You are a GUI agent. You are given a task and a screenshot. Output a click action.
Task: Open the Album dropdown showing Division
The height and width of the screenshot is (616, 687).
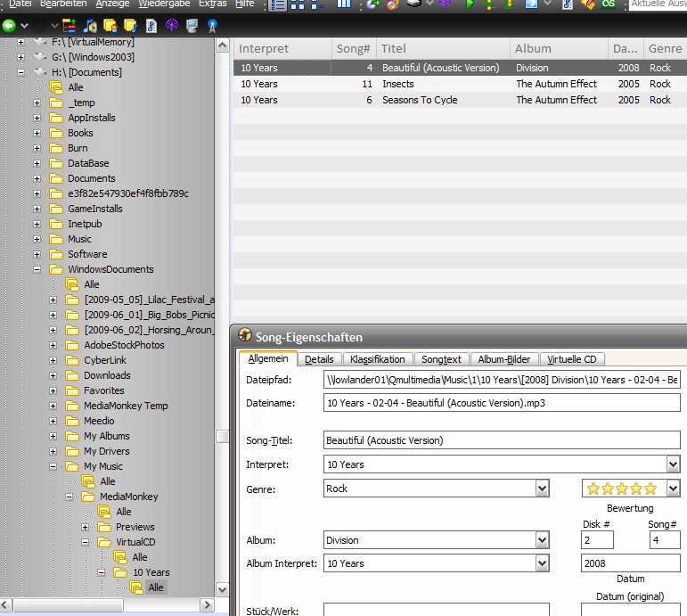pyautogui.click(x=542, y=540)
